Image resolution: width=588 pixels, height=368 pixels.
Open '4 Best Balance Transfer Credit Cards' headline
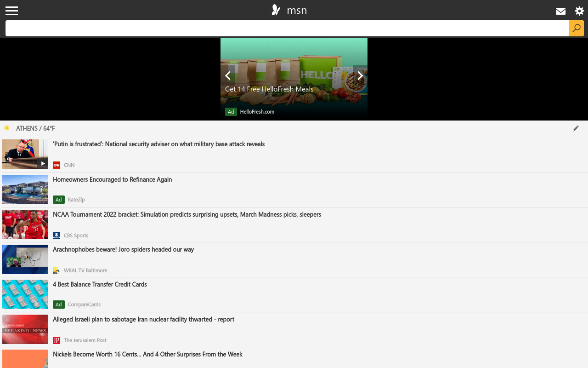100,284
